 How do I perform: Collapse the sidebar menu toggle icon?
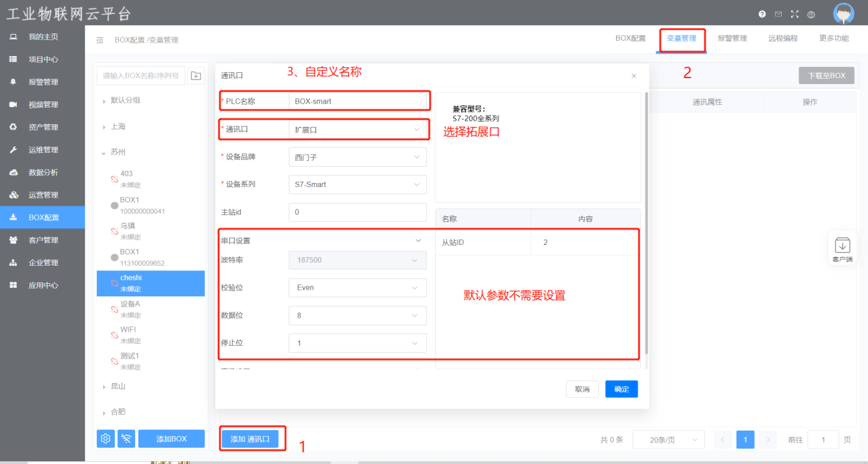(100, 40)
